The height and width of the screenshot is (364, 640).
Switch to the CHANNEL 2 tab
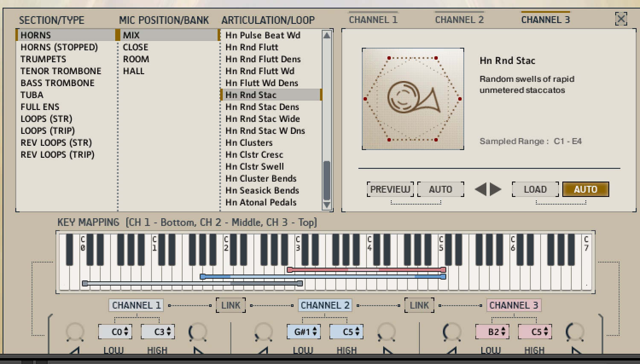(459, 20)
